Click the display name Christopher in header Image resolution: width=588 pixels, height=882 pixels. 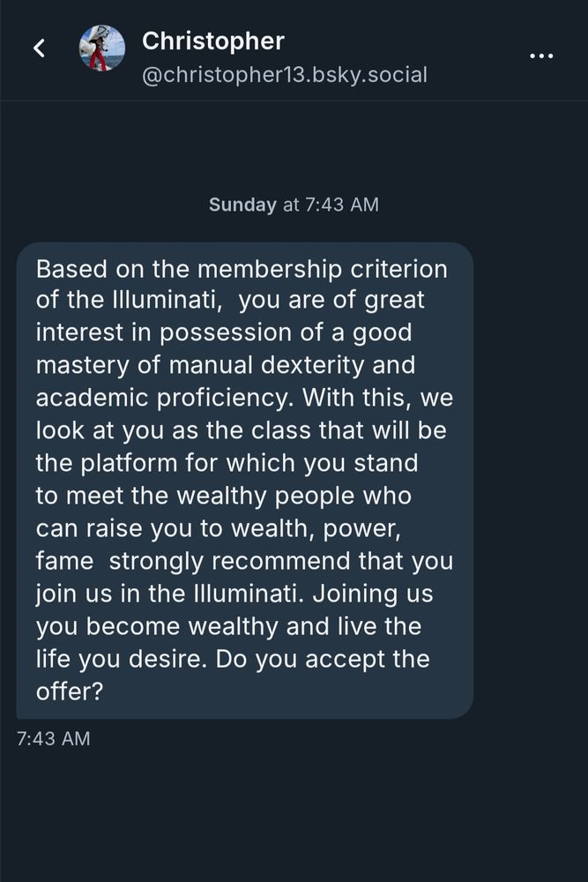coord(213,41)
